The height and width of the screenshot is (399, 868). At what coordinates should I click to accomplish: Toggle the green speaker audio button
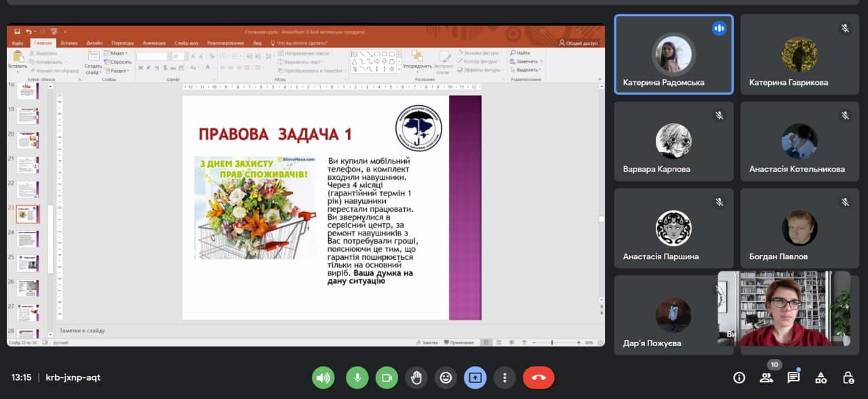coord(323,377)
